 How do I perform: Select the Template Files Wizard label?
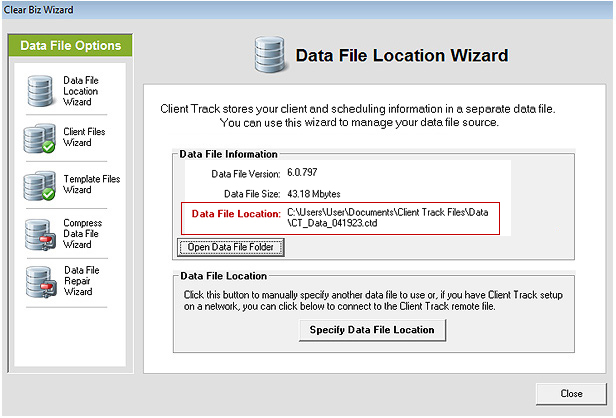pos(92,184)
